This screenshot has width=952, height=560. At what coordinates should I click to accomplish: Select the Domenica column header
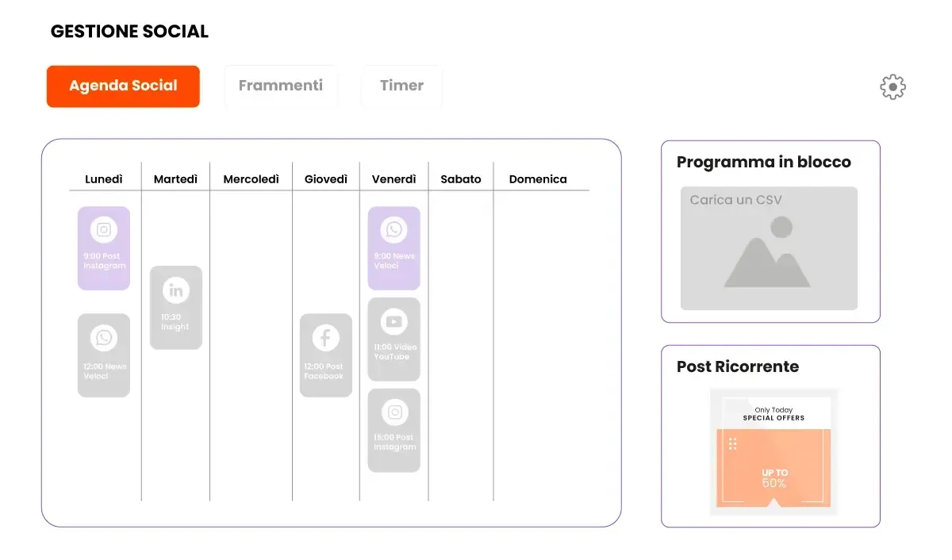click(538, 179)
